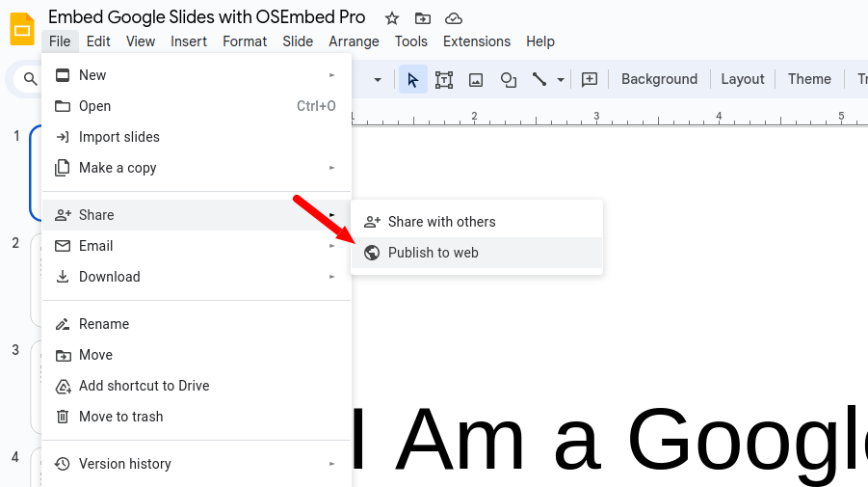This screenshot has height=487, width=868.
Task: Select the line tool icon
Action: tap(539, 79)
